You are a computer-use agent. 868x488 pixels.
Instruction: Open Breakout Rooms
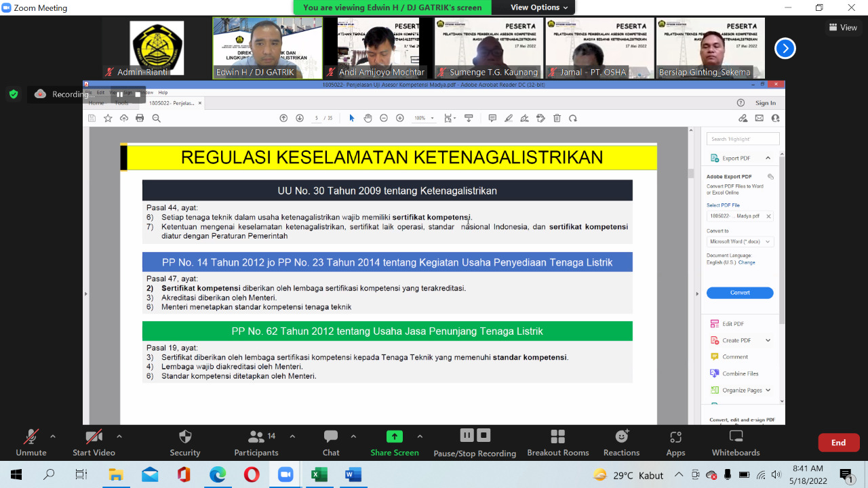pos(557,443)
